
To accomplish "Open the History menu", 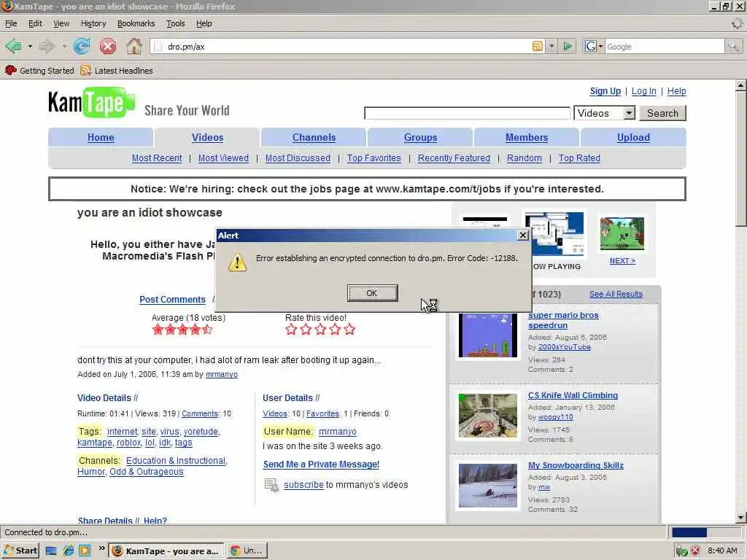I will pos(93,23).
